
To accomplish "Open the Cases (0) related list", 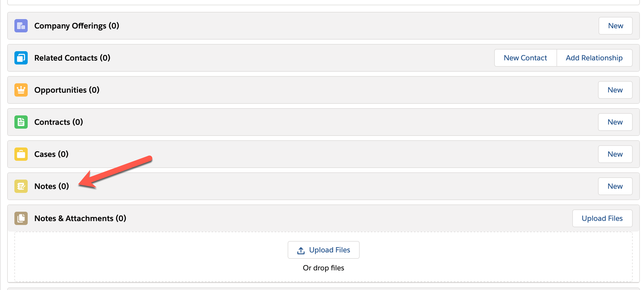I will [x=51, y=154].
